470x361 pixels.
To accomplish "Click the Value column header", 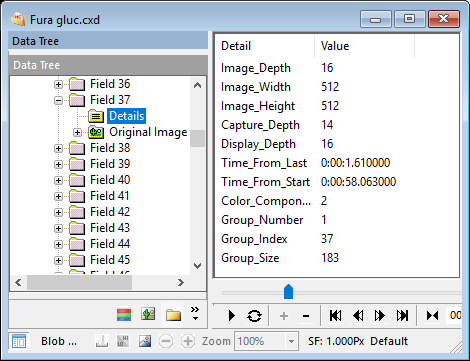I will pos(365,46).
